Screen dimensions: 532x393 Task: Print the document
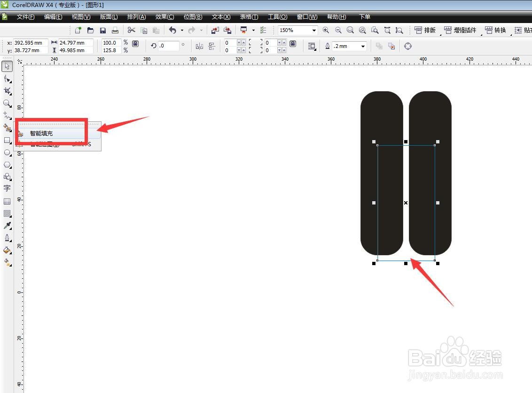(115, 30)
